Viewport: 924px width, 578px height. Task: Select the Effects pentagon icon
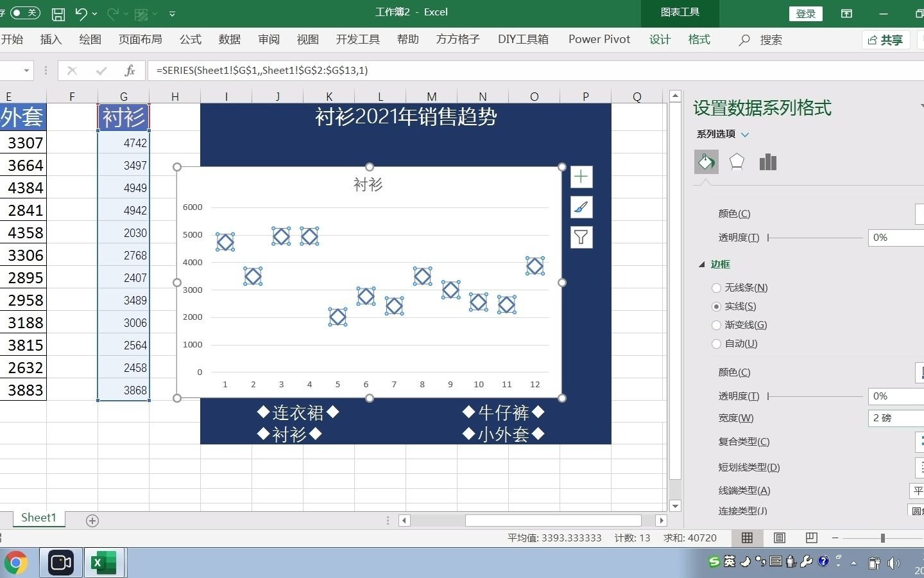click(736, 162)
